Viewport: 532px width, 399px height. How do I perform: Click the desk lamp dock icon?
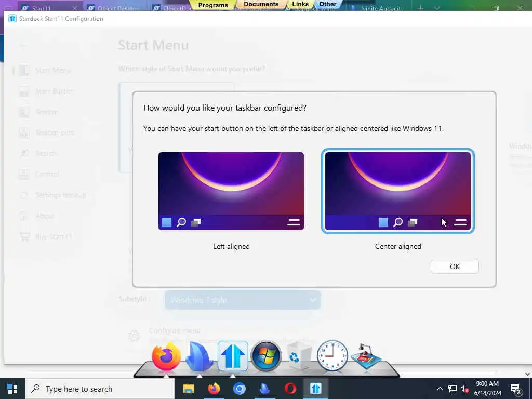(x=366, y=356)
